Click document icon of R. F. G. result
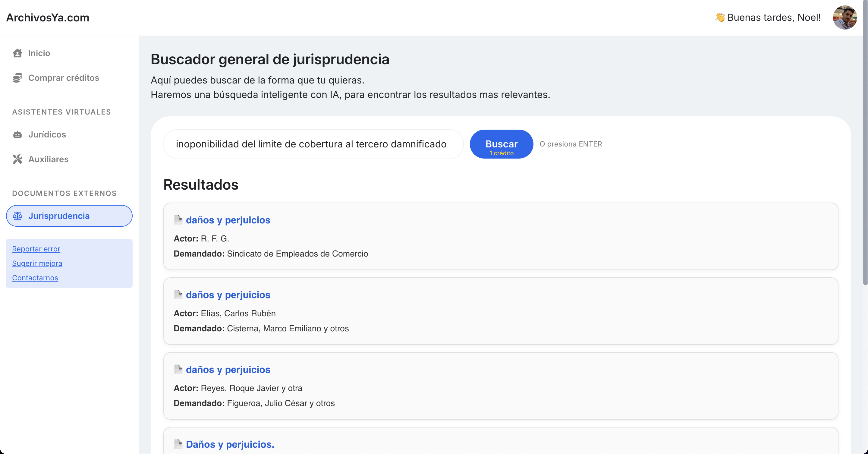The width and height of the screenshot is (868, 454). tap(178, 220)
